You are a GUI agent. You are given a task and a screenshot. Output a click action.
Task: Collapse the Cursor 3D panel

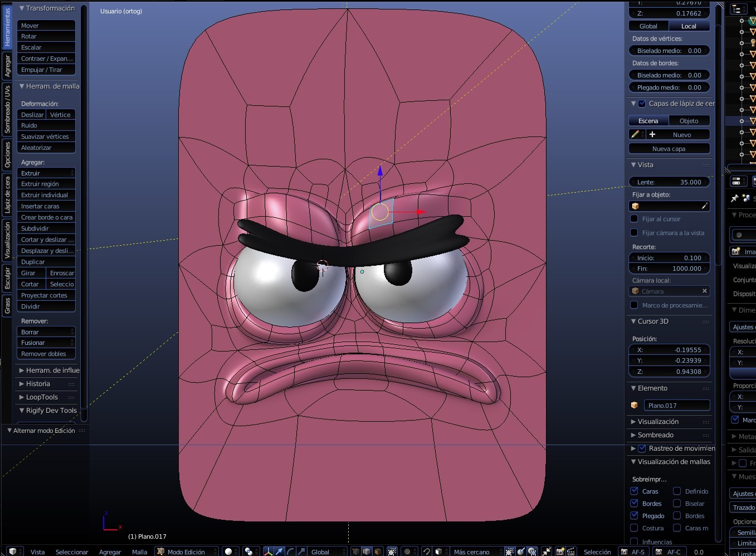[633, 321]
